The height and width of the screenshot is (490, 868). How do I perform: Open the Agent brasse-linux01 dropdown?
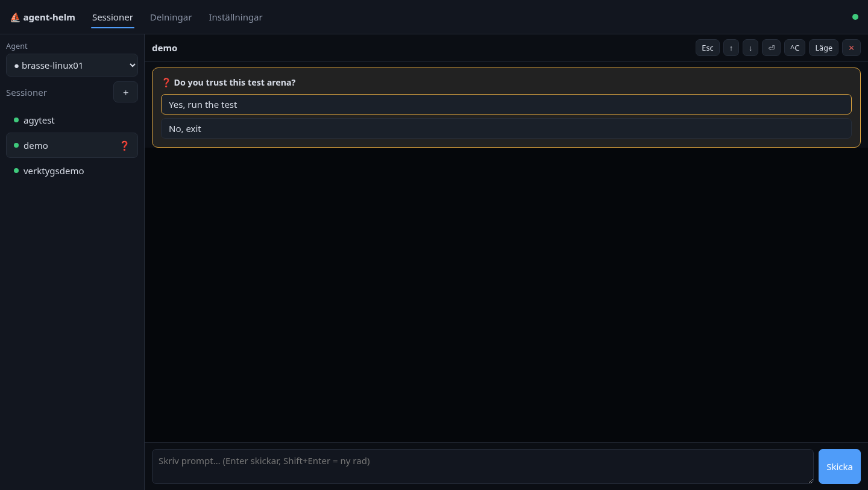click(x=72, y=65)
